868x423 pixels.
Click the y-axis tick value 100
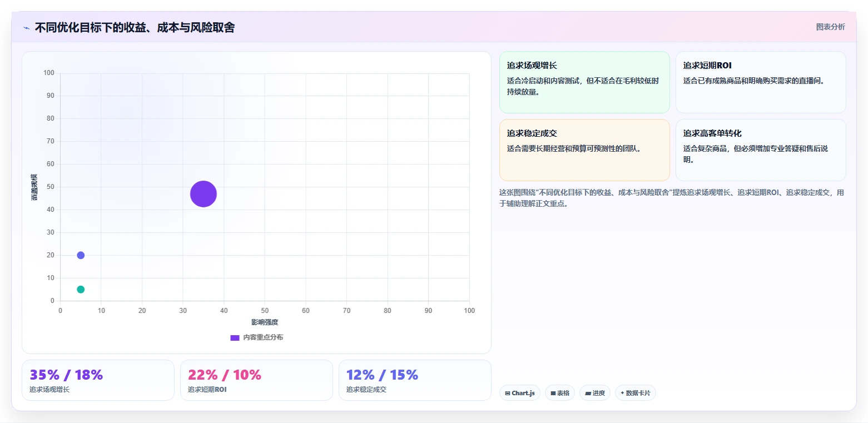coord(49,73)
